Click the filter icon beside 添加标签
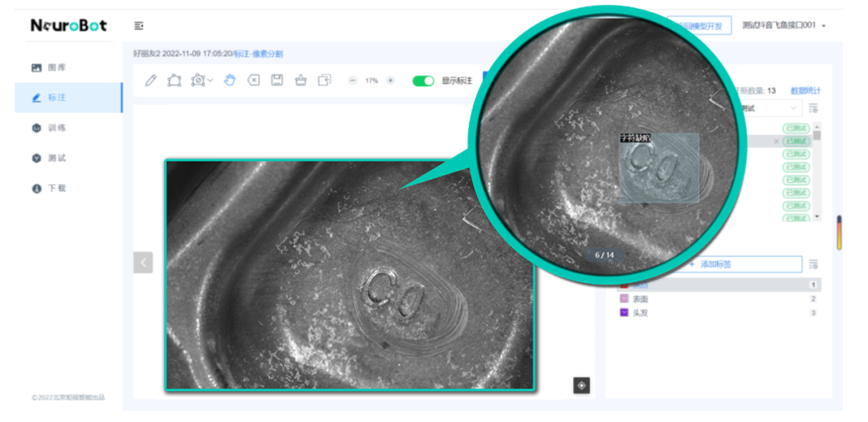 pos(813,264)
